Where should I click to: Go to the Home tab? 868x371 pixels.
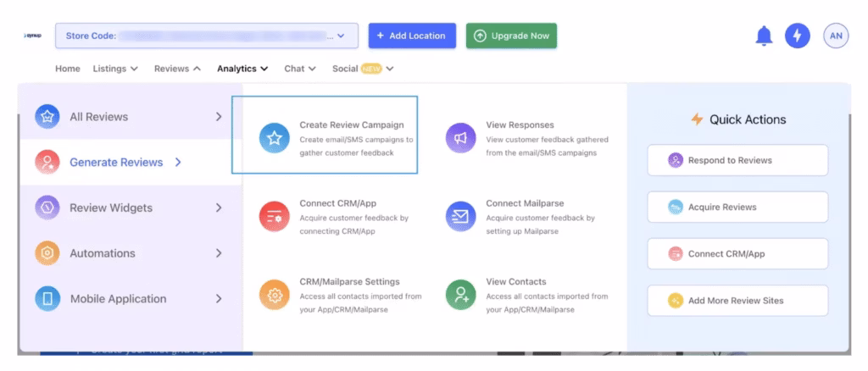tap(68, 69)
